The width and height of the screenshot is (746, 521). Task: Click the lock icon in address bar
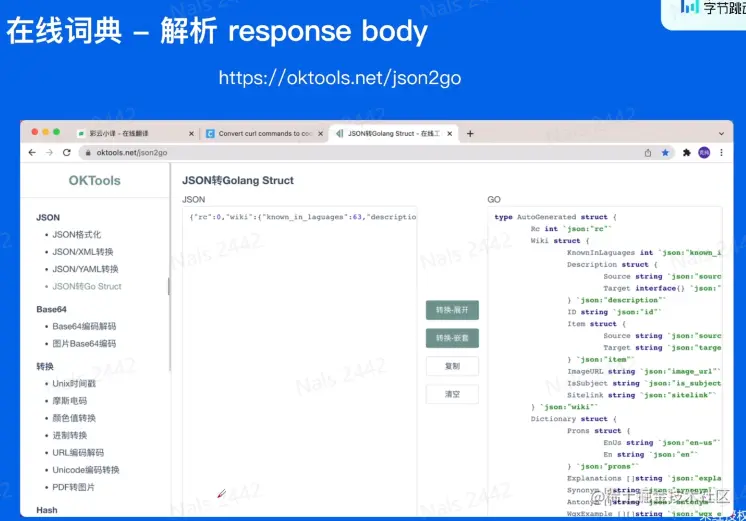pos(88,153)
